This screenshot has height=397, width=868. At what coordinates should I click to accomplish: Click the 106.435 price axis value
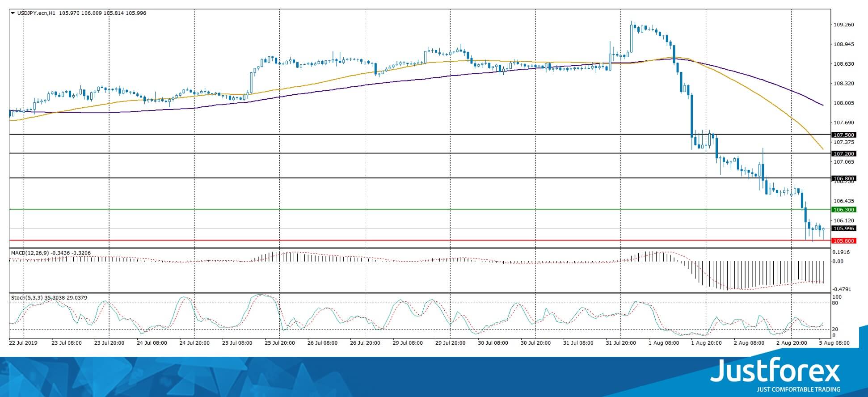point(844,201)
